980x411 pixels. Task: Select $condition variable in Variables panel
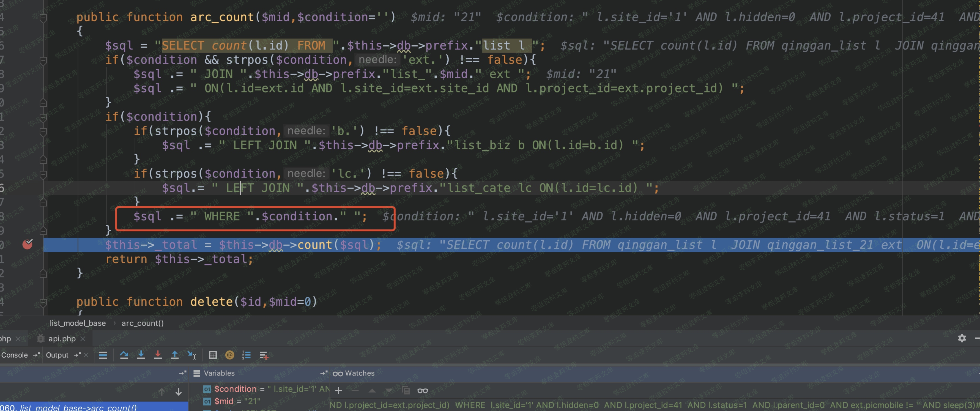click(235, 389)
